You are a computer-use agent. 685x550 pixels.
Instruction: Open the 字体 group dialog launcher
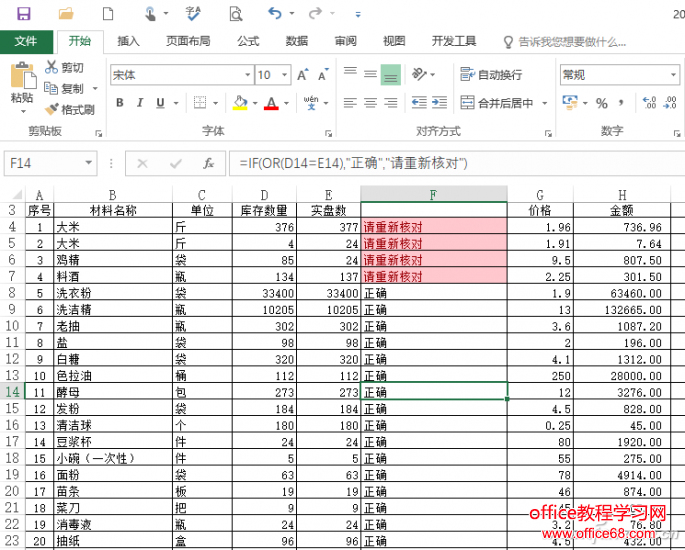329,133
